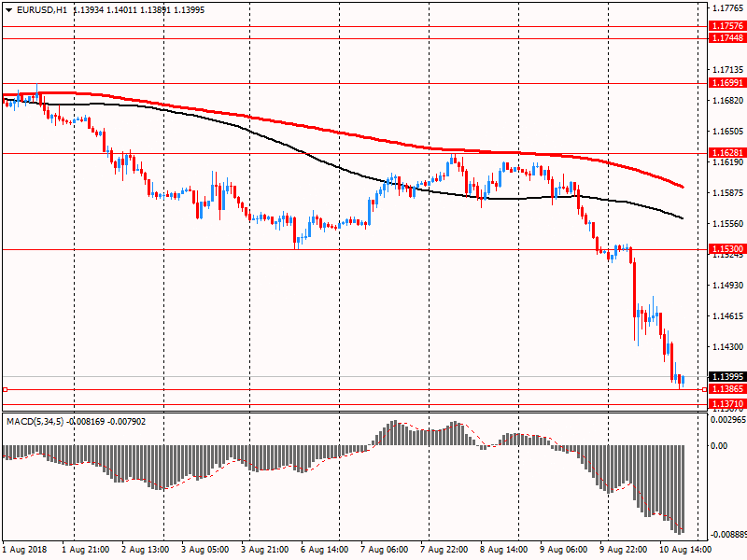Click the 3 Aug 21:00 time label
747x560 pixels.
(264, 550)
